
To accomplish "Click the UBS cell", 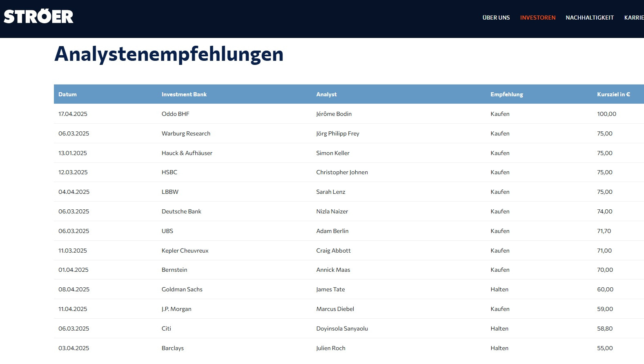I will click(x=167, y=231).
